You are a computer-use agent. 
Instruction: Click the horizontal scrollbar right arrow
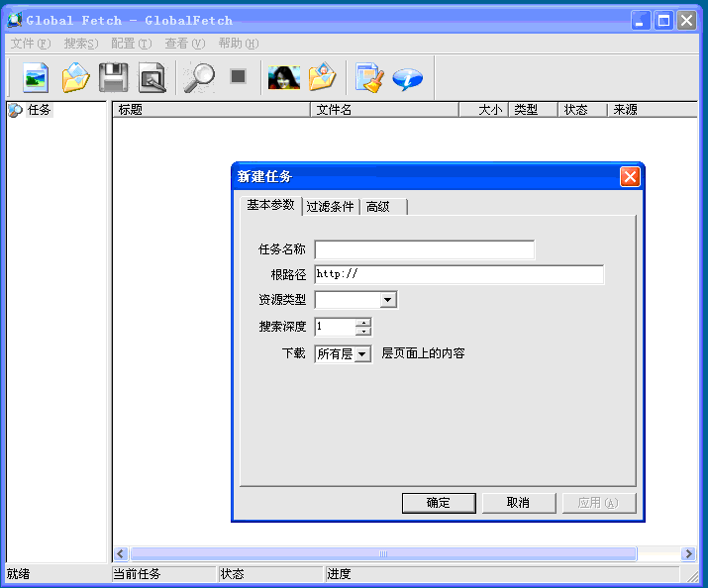tap(688, 553)
